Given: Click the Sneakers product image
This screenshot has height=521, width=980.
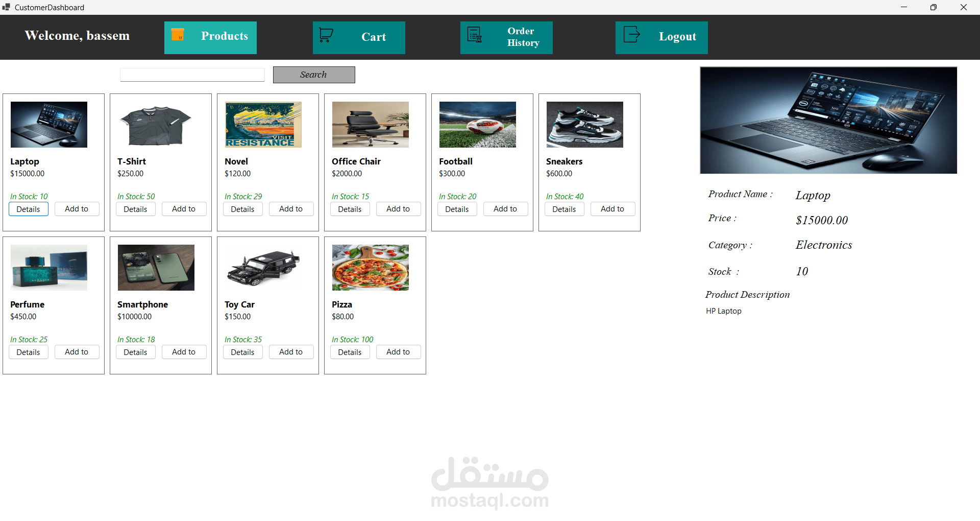Looking at the screenshot, I should [x=584, y=124].
